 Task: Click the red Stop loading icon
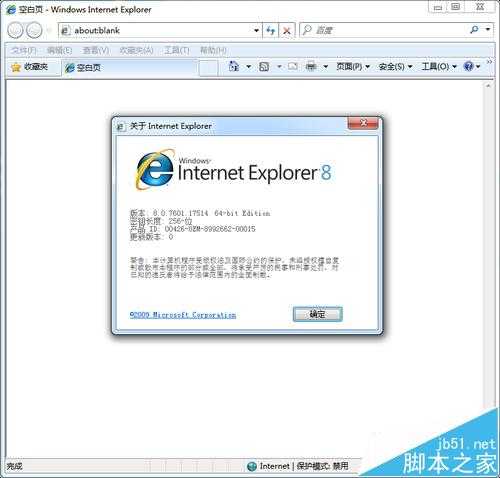click(x=287, y=31)
